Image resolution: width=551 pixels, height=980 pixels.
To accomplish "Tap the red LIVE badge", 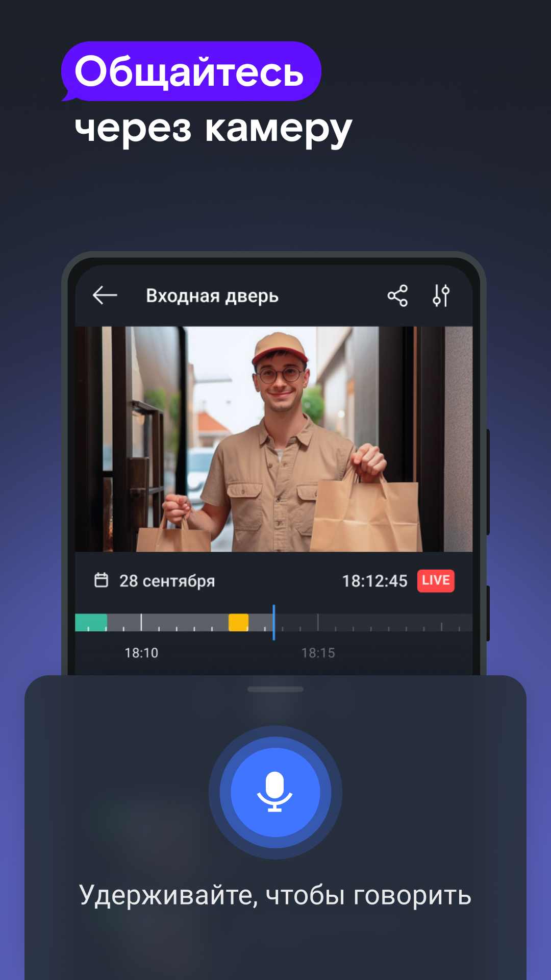I will 436,581.
